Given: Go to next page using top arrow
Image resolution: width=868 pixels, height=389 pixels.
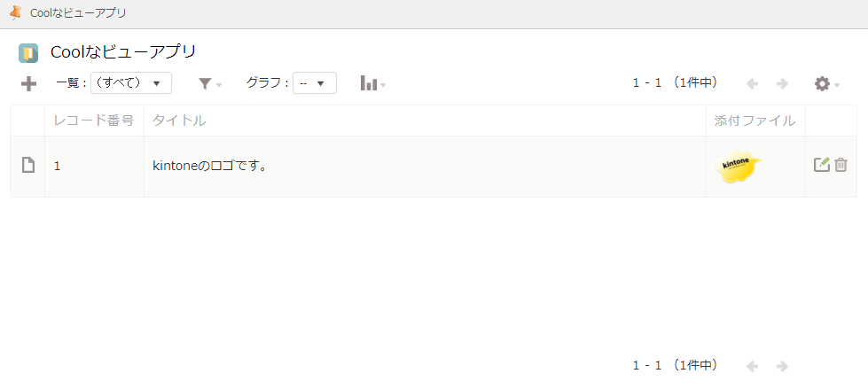Looking at the screenshot, I should (782, 83).
